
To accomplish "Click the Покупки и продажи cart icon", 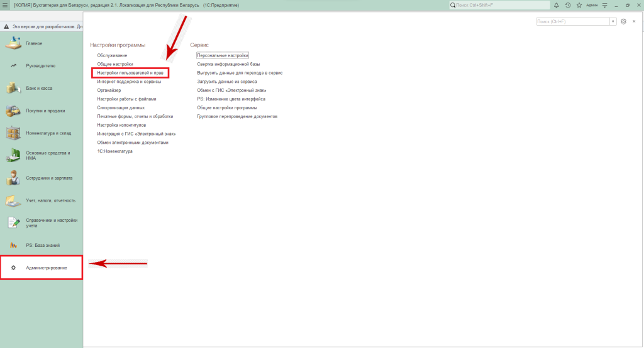I will click(x=14, y=111).
